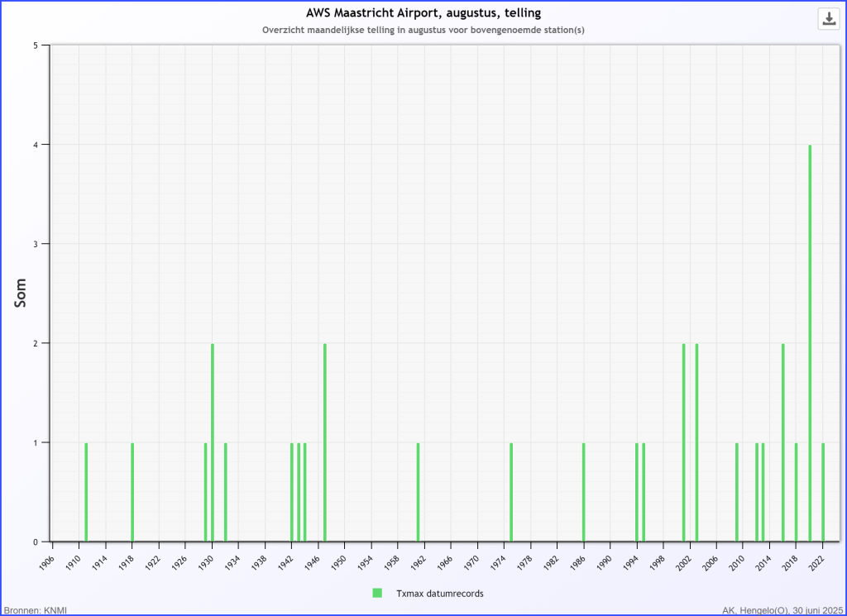847x616 pixels.
Task: Click the 'Bronnen: KNMI' source text
Action: pyautogui.click(x=36, y=610)
